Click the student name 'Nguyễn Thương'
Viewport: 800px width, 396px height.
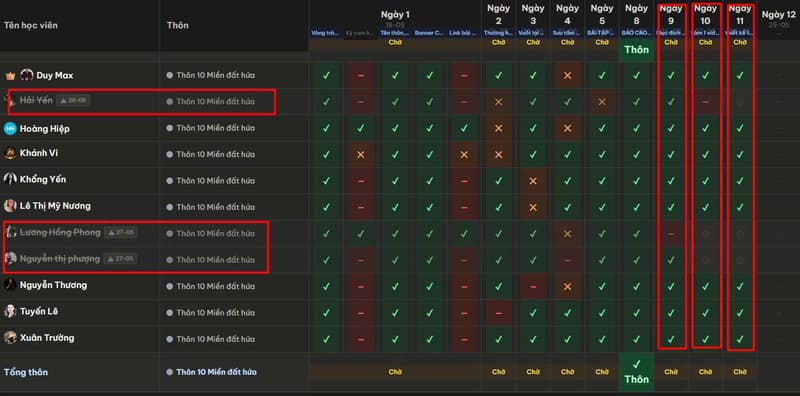tap(54, 285)
